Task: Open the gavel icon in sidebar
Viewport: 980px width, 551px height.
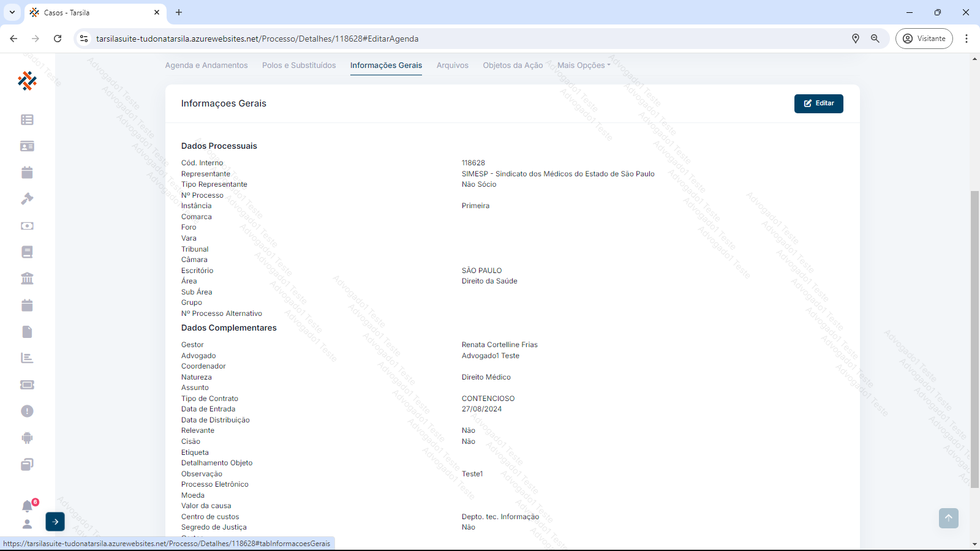Action: 27,199
